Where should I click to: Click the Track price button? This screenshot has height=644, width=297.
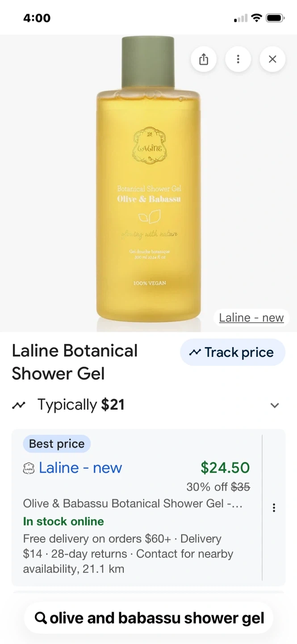coord(233,352)
